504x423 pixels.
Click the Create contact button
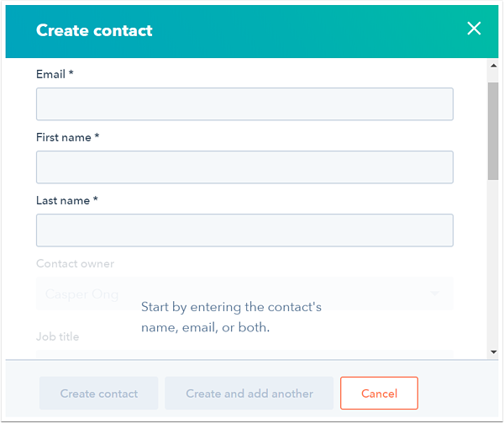coord(99,394)
